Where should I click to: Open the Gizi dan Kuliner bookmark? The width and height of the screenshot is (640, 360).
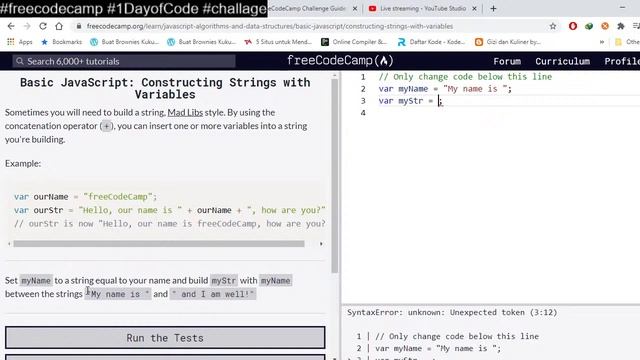click(508, 42)
